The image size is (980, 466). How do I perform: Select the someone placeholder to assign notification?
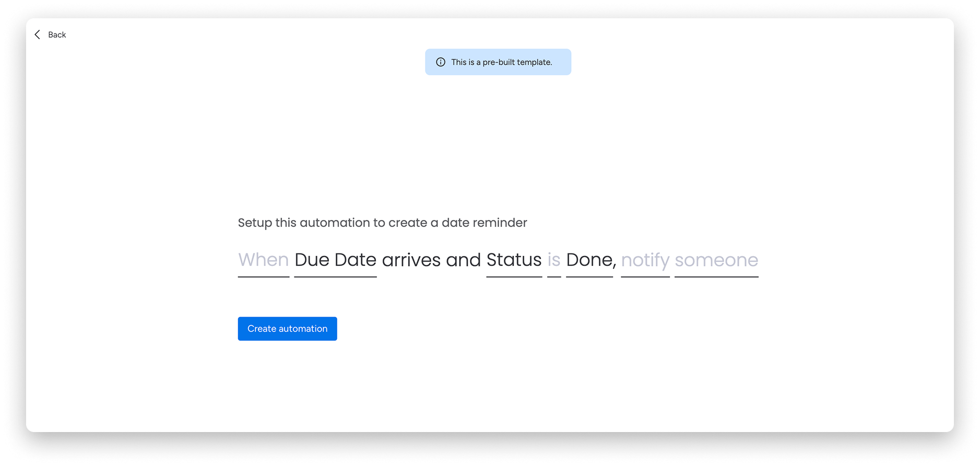[x=716, y=260]
